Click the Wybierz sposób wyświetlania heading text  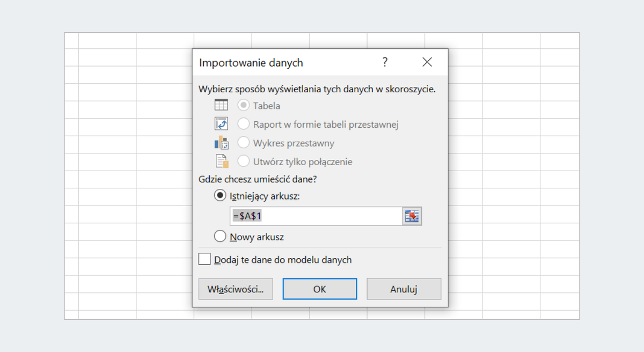tap(317, 89)
